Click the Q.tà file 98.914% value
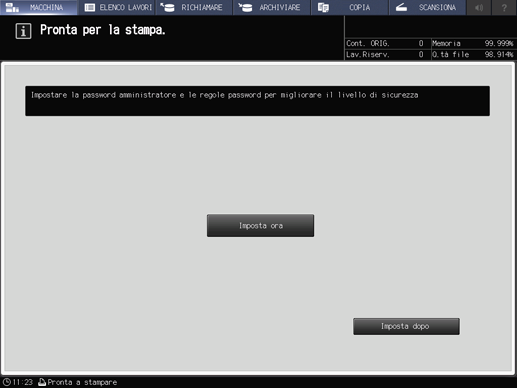 coord(473,54)
